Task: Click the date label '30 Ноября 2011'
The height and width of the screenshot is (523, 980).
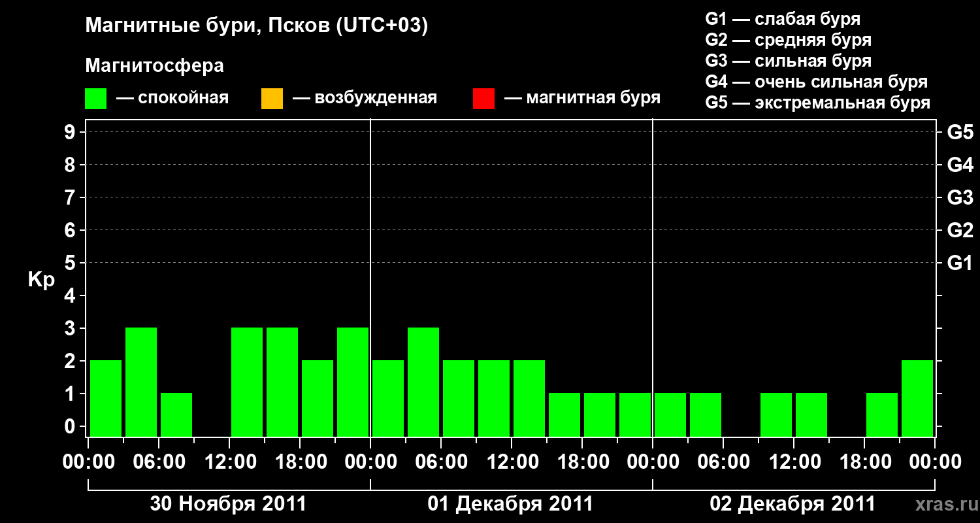Action: pos(228,504)
